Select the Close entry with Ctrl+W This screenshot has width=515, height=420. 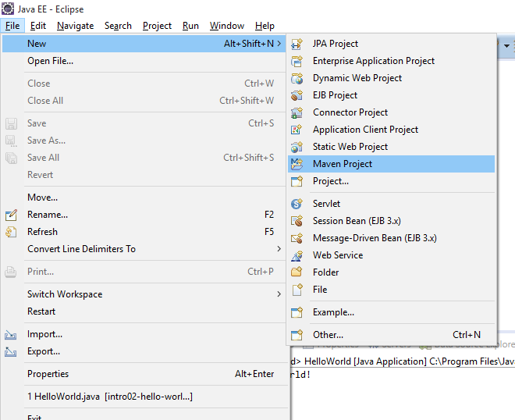pyautogui.click(x=144, y=84)
